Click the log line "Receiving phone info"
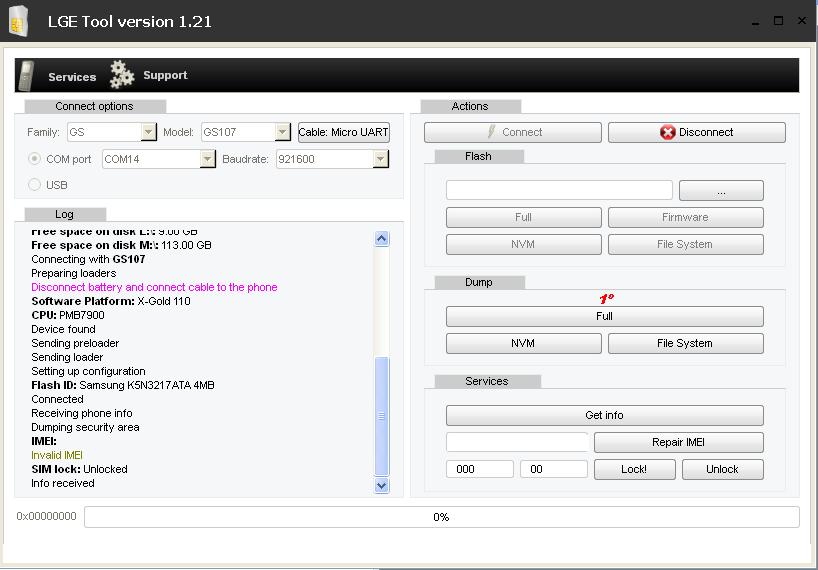The image size is (818, 570). (x=82, y=414)
